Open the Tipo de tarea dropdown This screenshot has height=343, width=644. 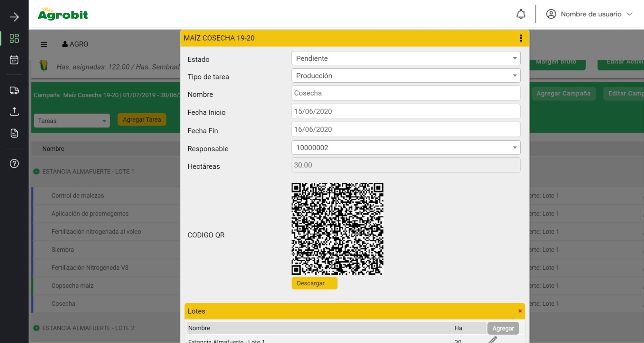pos(406,76)
